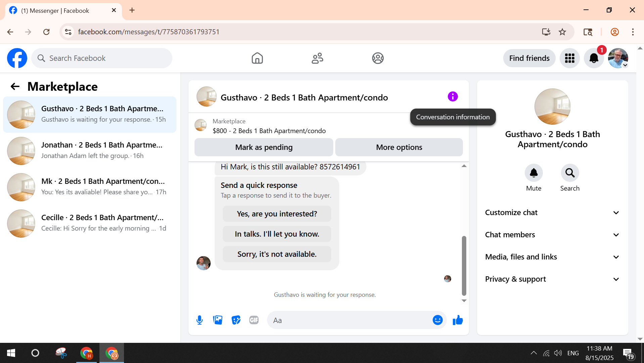Open the Facebook logo home link

pos(17,58)
